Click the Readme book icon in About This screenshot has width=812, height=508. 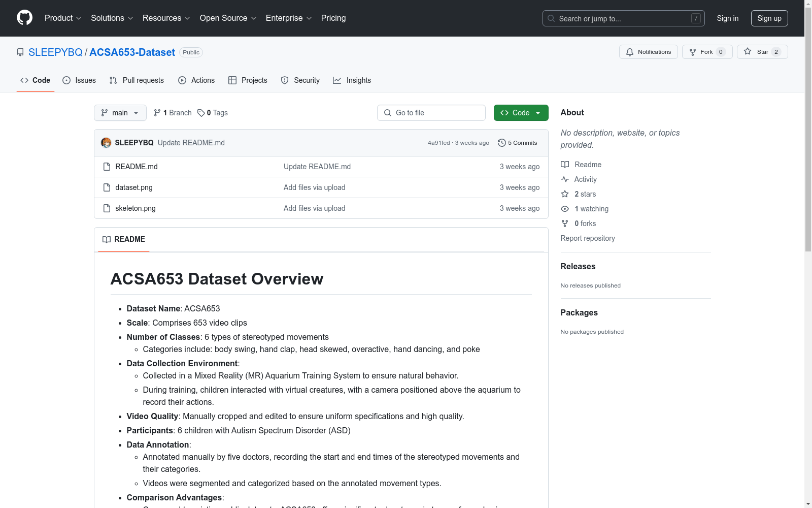click(x=565, y=165)
